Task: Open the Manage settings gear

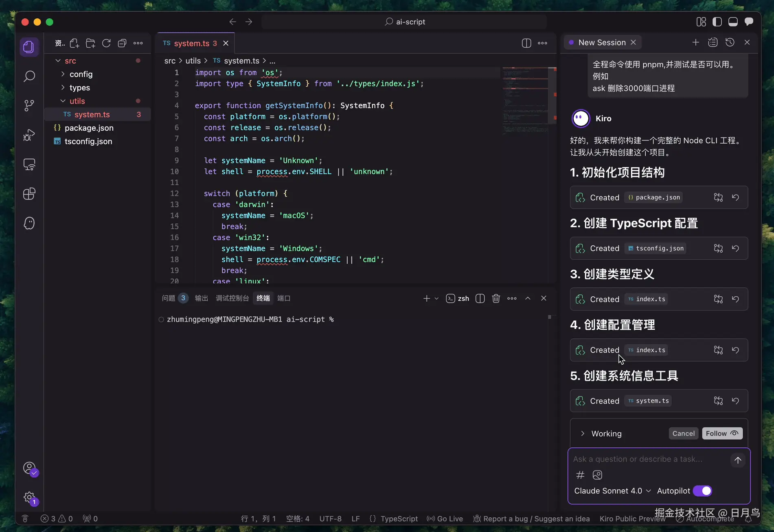Action: 30,497
